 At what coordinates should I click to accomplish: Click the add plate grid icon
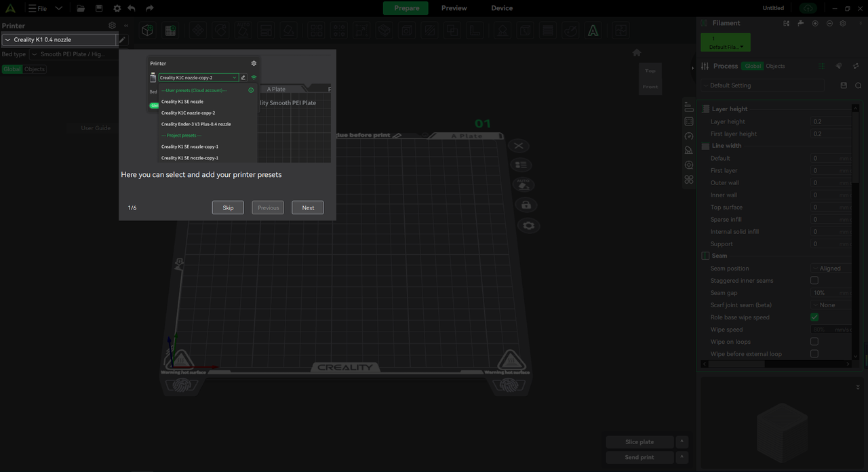click(x=170, y=31)
